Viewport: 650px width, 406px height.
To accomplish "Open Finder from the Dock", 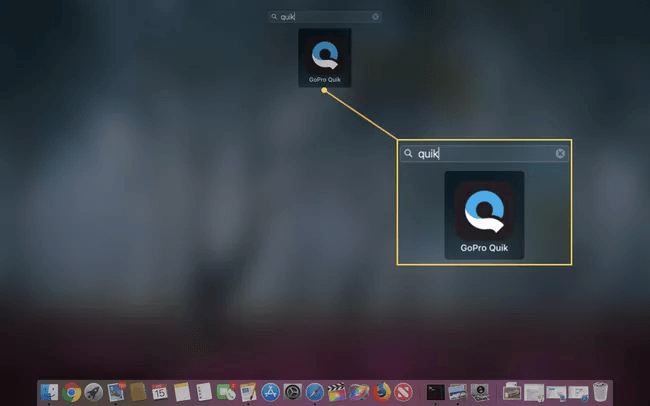I will [x=49, y=392].
